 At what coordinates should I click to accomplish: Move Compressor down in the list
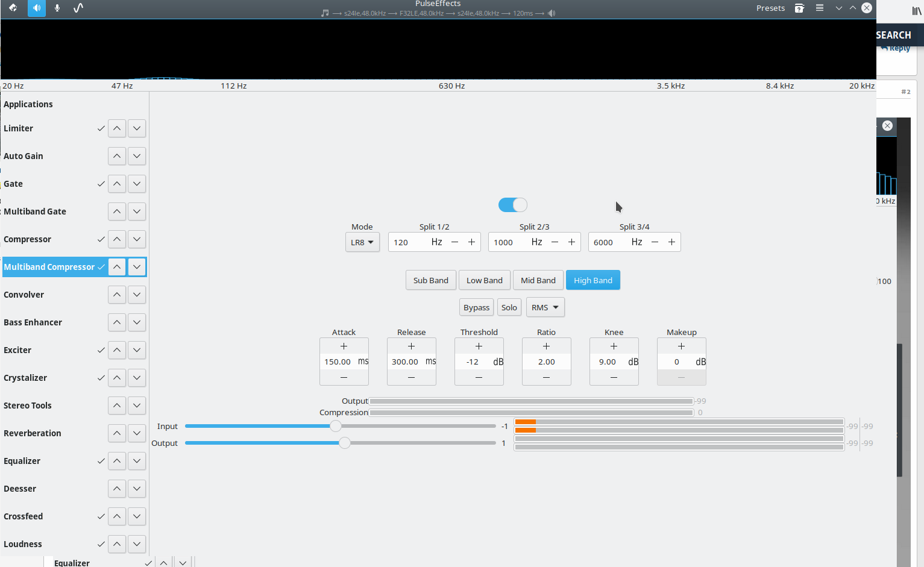(137, 239)
